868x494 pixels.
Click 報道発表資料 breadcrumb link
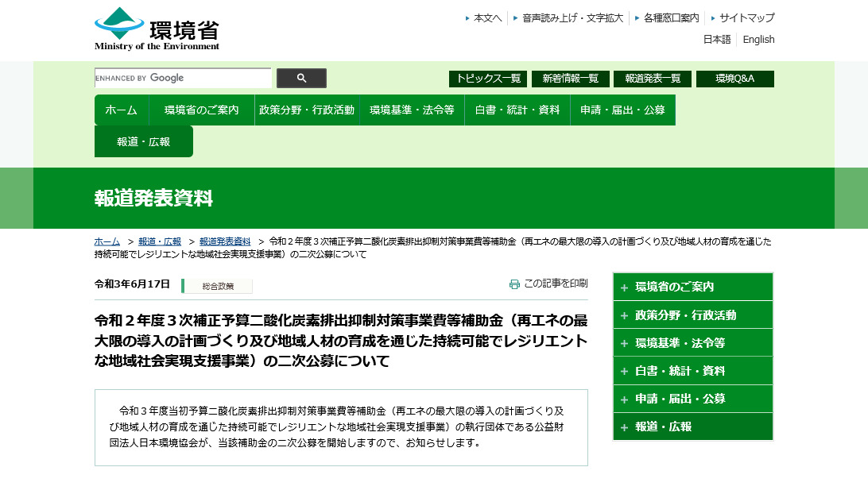pyautogui.click(x=225, y=241)
